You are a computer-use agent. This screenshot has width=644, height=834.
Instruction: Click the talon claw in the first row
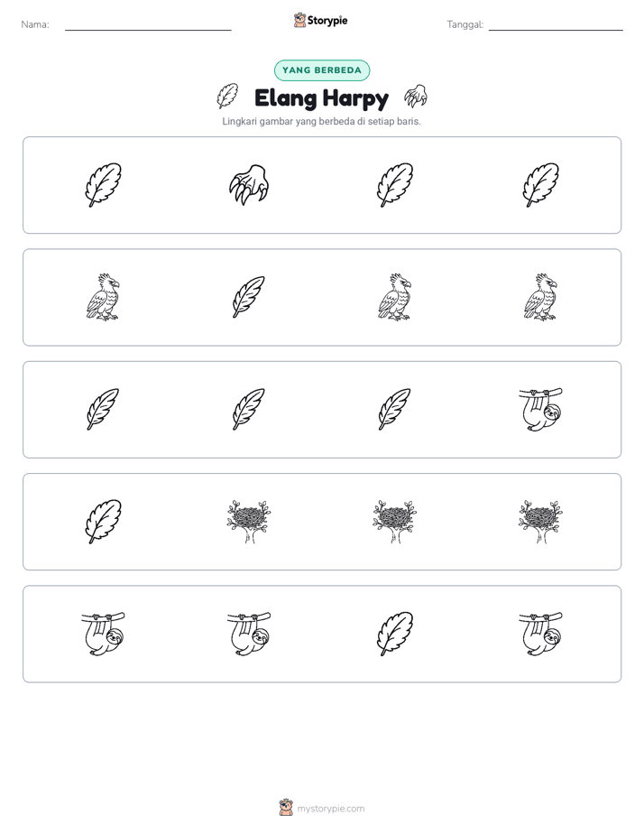(x=249, y=185)
